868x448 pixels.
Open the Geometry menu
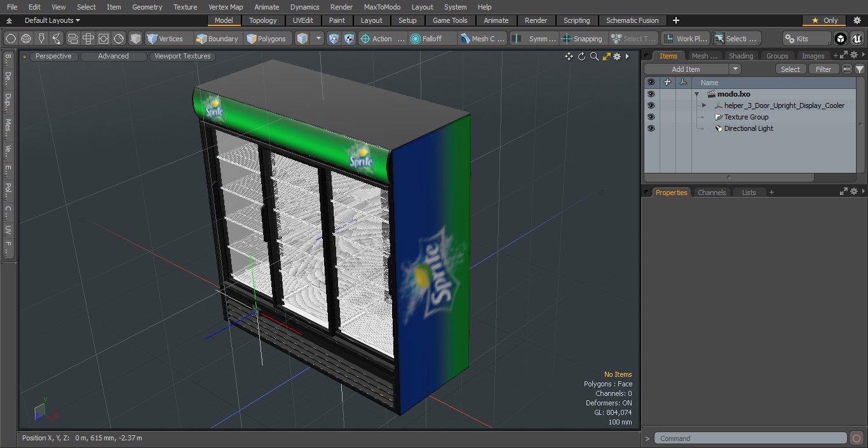(147, 7)
